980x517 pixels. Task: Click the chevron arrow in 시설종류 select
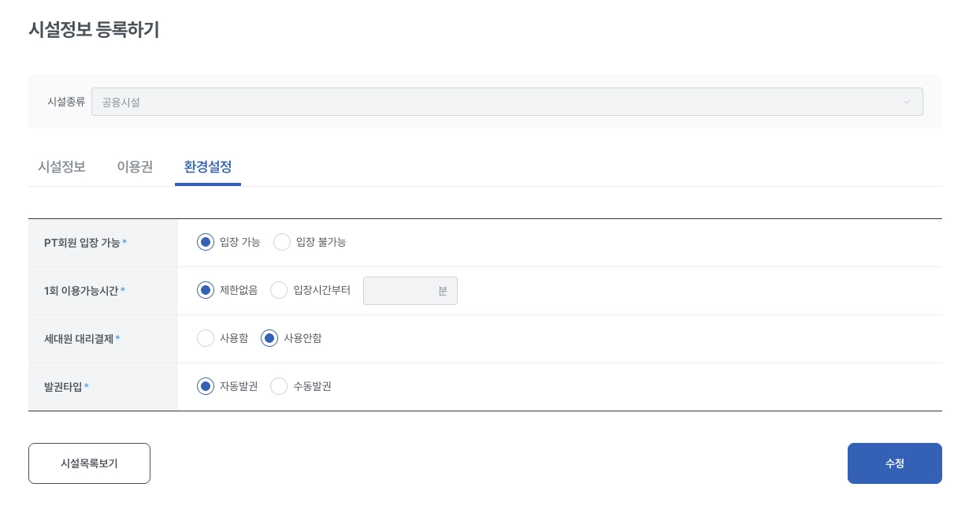(x=906, y=102)
